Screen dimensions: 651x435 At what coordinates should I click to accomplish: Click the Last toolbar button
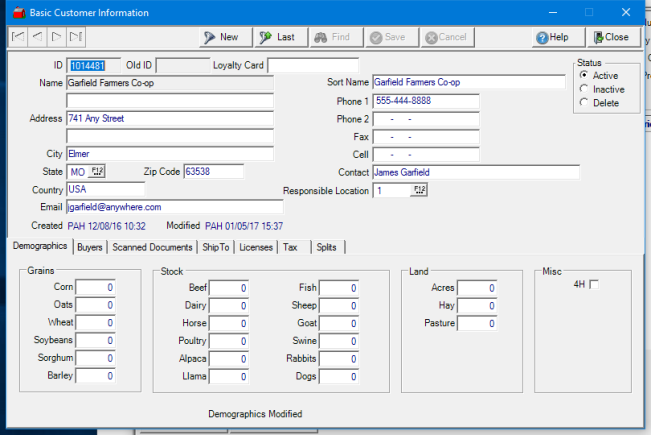pyautogui.click(x=277, y=37)
